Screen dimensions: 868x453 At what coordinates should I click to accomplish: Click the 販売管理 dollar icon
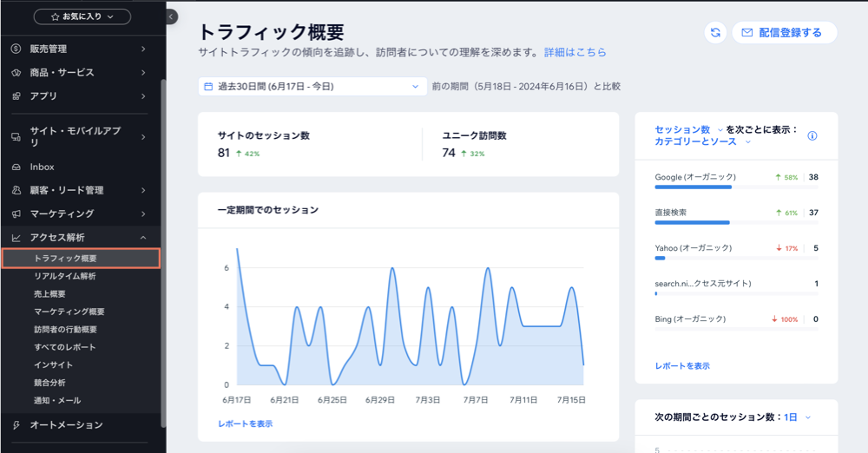pyautogui.click(x=16, y=49)
